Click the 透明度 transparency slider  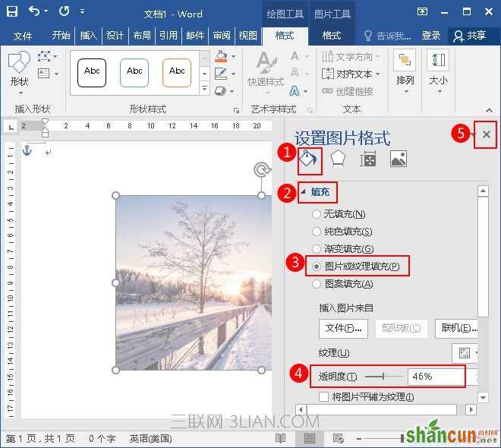click(x=383, y=377)
